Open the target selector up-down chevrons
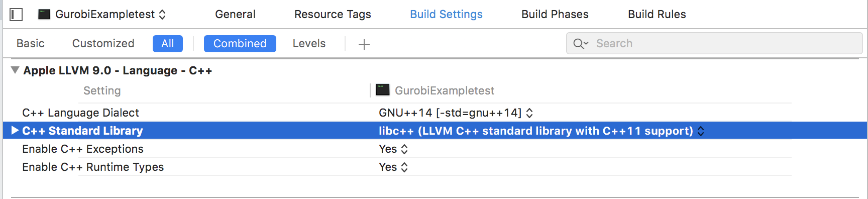 [162, 15]
